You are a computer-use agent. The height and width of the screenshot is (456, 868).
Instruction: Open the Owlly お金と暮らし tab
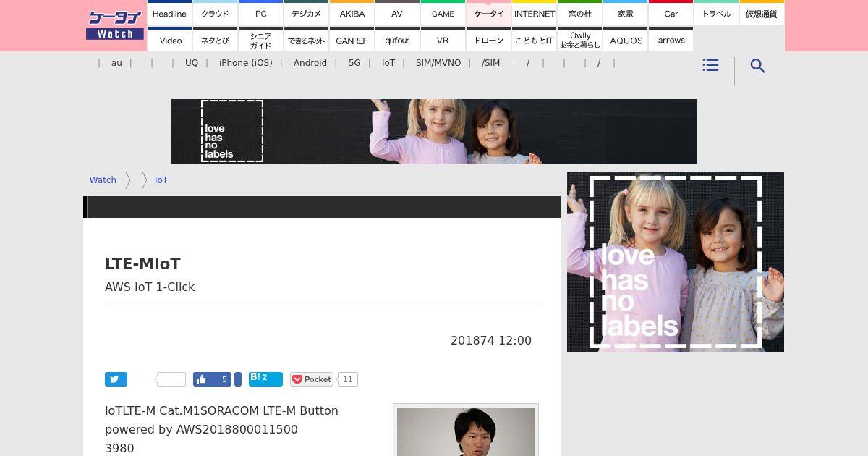(579, 41)
